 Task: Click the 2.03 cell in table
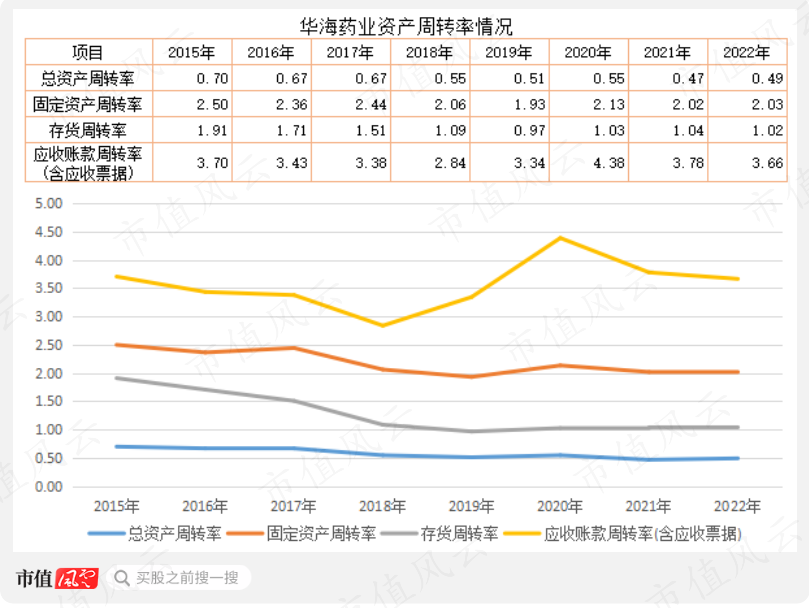point(748,104)
